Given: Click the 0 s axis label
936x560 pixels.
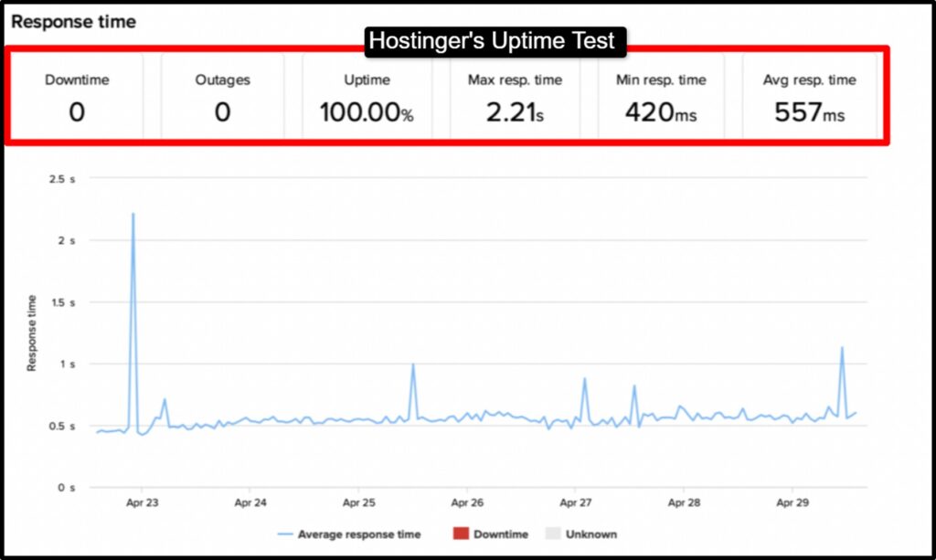Looking at the screenshot, I should (66, 488).
